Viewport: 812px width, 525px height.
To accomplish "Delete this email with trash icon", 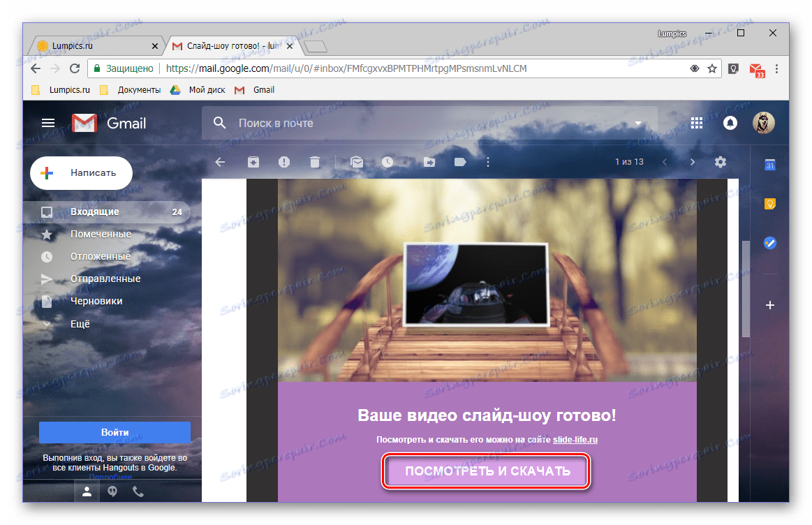I will pos(315,162).
